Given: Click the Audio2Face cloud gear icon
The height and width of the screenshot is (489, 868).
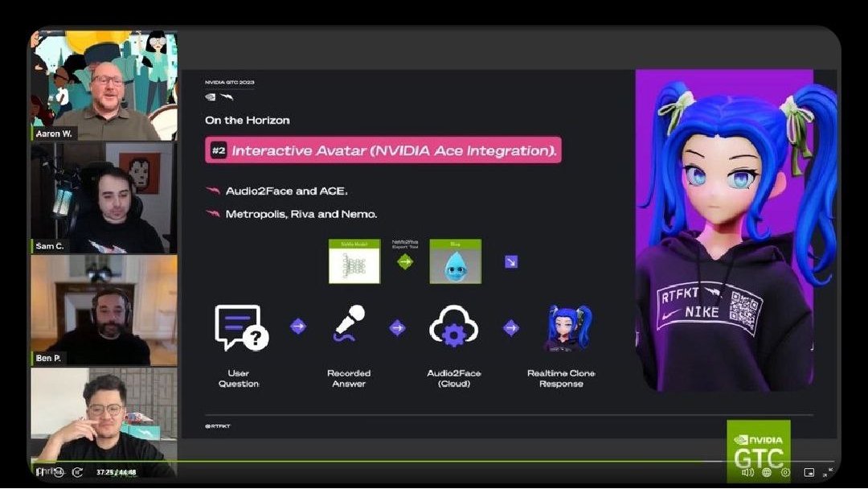Looking at the screenshot, I should (x=453, y=327).
